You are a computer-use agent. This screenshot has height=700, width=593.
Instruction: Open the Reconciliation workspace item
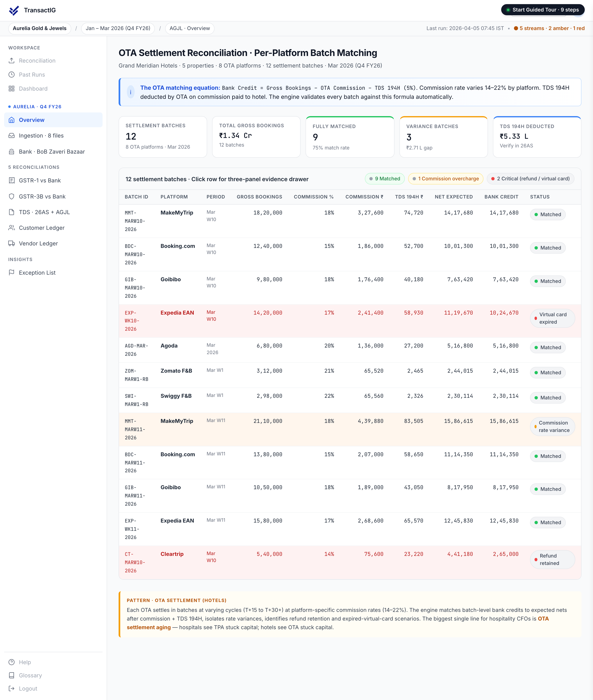53,61
